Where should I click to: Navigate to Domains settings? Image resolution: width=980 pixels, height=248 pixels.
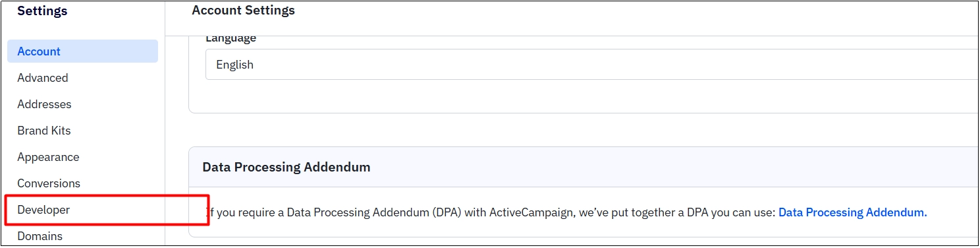(x=40, y=236)
